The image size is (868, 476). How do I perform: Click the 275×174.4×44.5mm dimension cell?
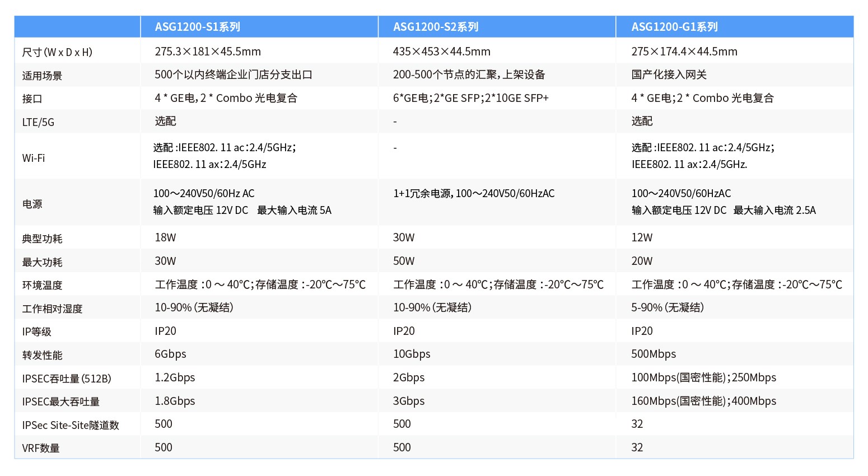(684, 52)
